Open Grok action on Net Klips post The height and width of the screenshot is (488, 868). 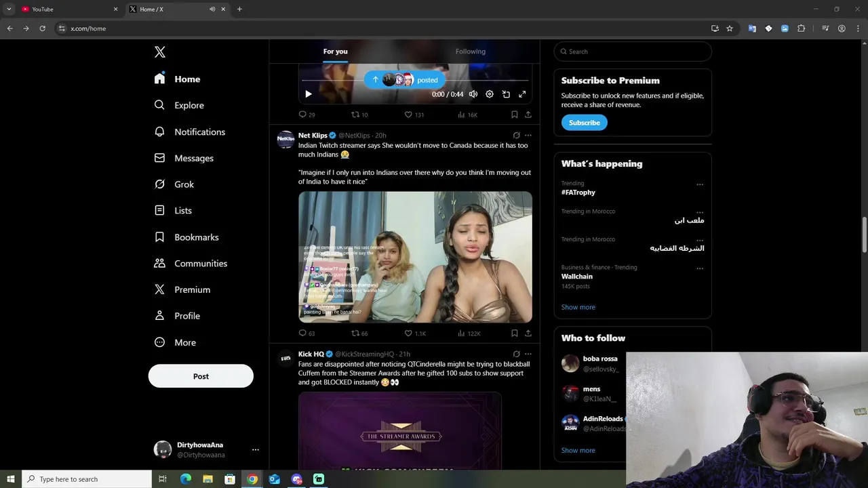pos(516,136)
